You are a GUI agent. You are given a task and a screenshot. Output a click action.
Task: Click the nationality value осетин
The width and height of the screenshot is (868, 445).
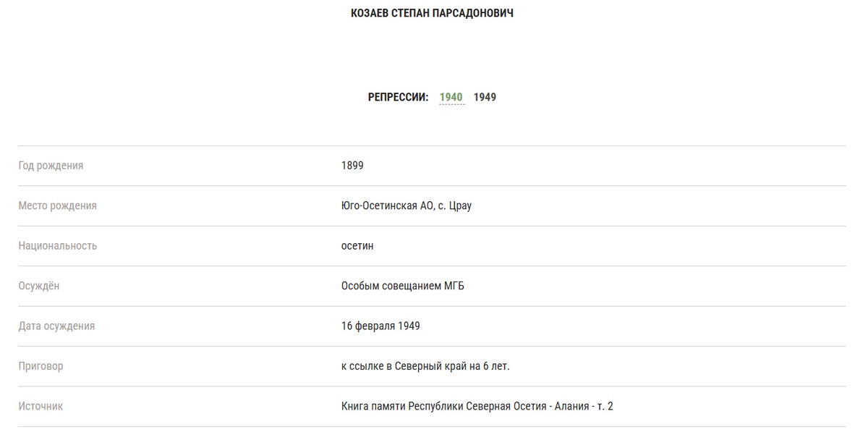coord(357,246)
